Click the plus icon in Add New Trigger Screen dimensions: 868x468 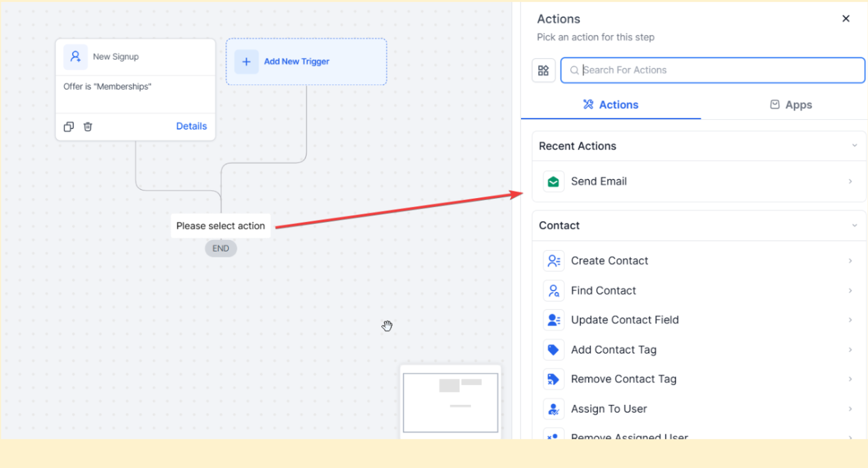click(246, 62)
